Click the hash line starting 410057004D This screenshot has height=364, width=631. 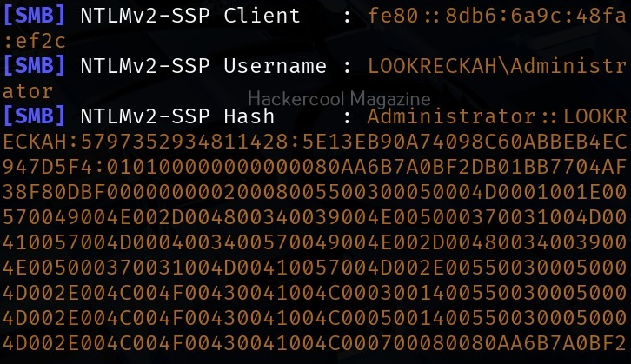[x=315, y=239]
